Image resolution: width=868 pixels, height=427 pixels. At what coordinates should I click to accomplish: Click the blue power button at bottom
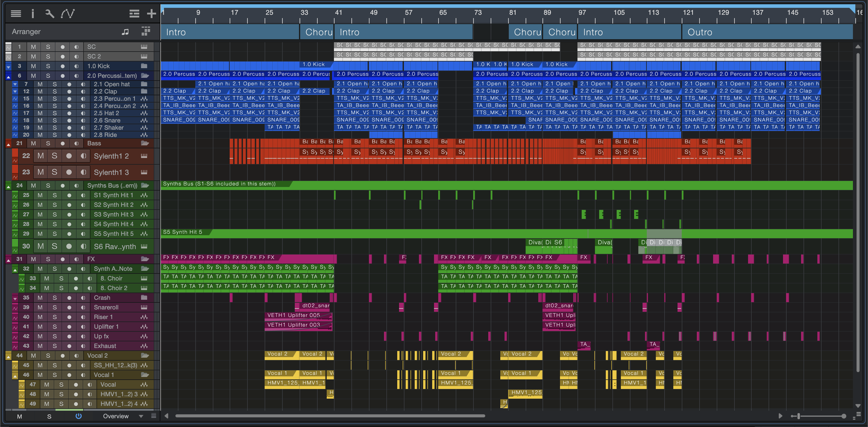point(78,416)
